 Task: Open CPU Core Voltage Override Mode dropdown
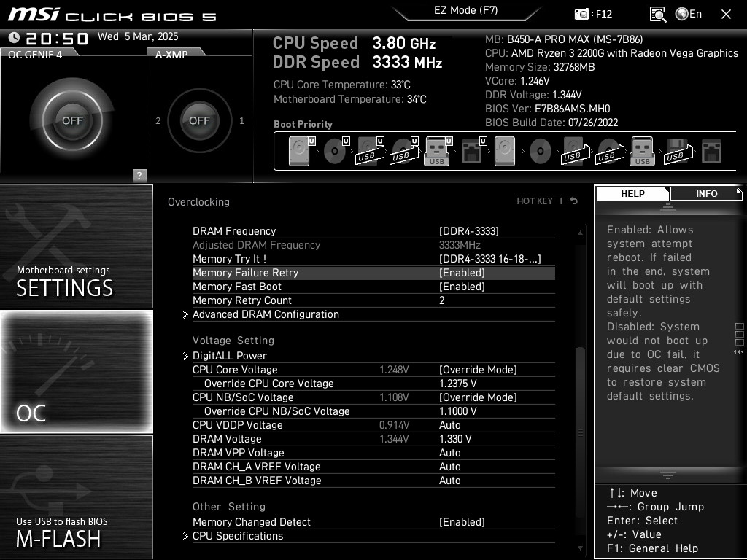pyautogui.click(x=478, y=370)
